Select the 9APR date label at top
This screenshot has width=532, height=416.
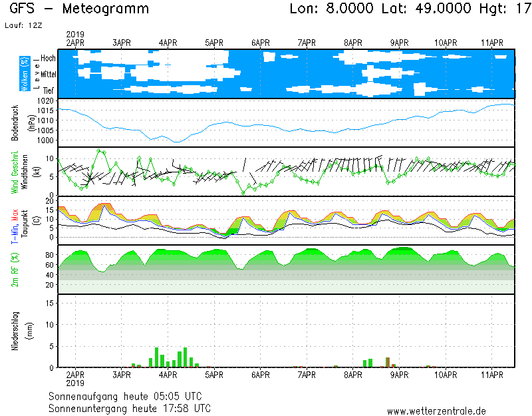[x=399, y=43]
